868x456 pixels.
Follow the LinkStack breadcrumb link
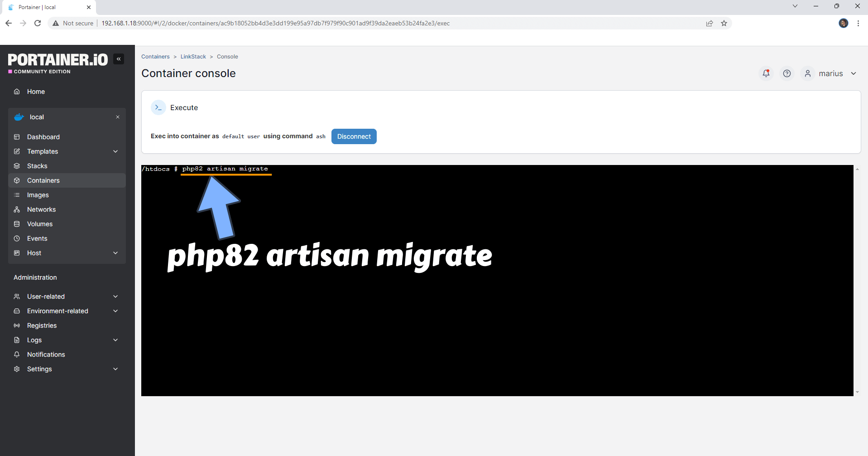193,57
